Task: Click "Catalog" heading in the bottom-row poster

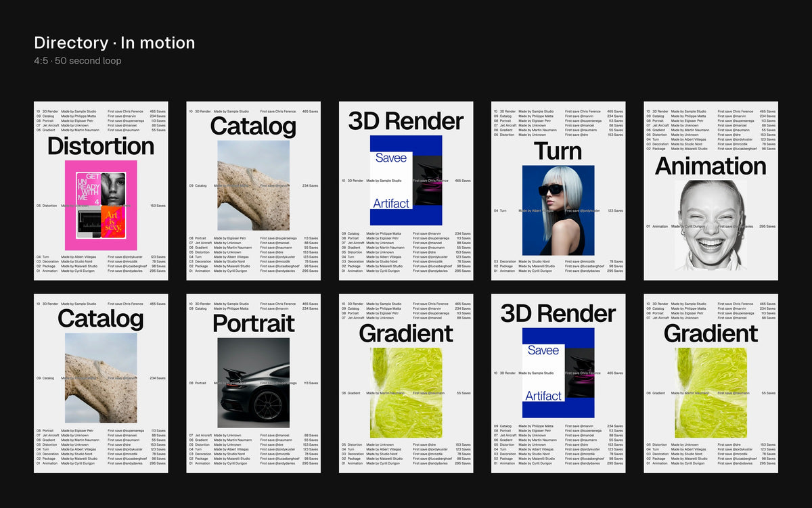Action: (x=101, y=319)
